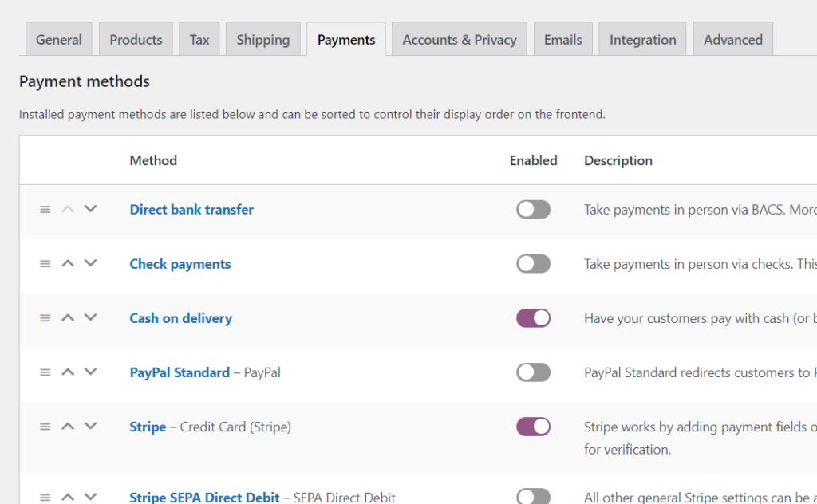The image size is (817, 504).
Task: Disable the Cash on delivery toggle
Action: pyautogui.click(x=533, y=317)
